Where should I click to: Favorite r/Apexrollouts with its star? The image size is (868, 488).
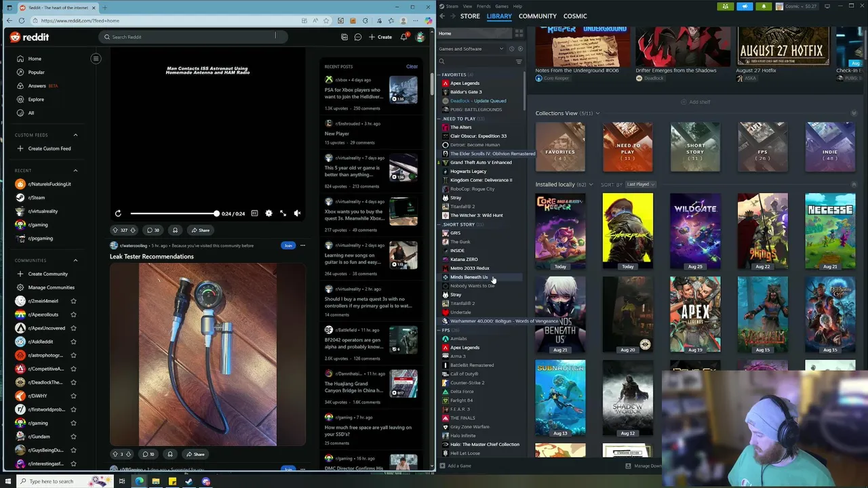tap(73, 314)
